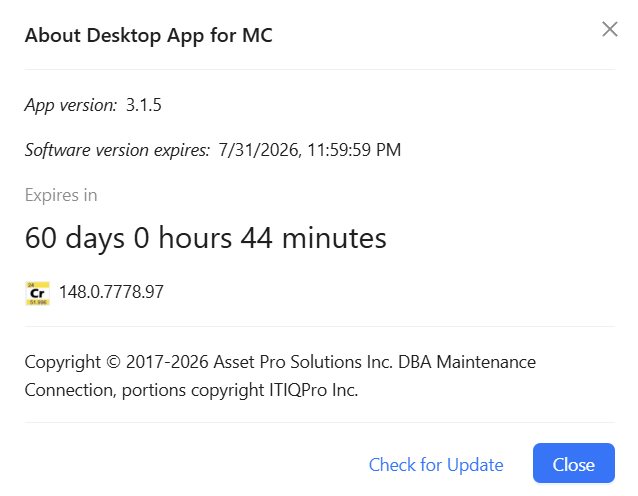This screenshot has width=638, height=496.
Task: Select the Chromium build number 148.0.7778.97
Action: (x=111, y=292)
